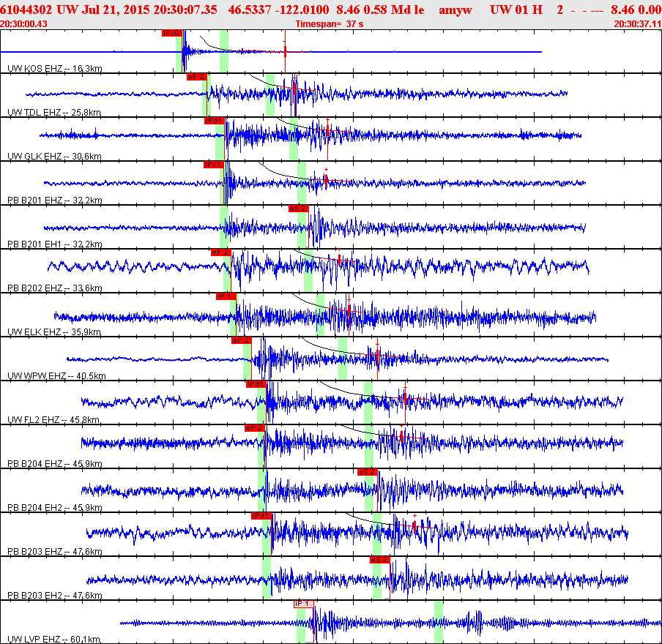Click the end time 20:30:37.11
Viewport: 662px width, 644px height.
point(638,24)
